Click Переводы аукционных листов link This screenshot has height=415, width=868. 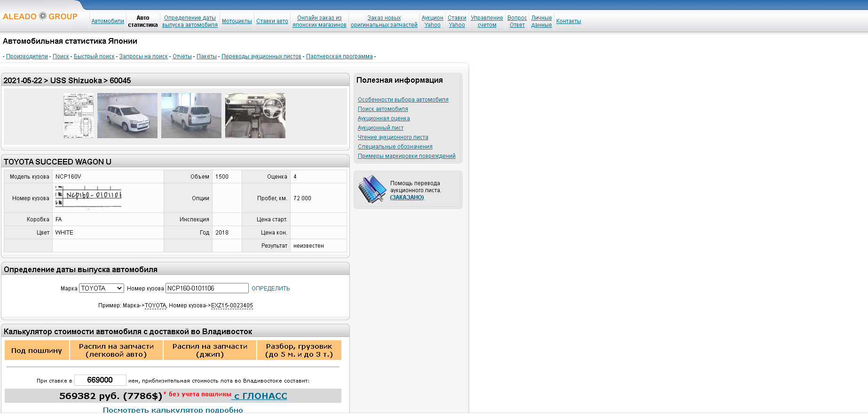(261, 56)
